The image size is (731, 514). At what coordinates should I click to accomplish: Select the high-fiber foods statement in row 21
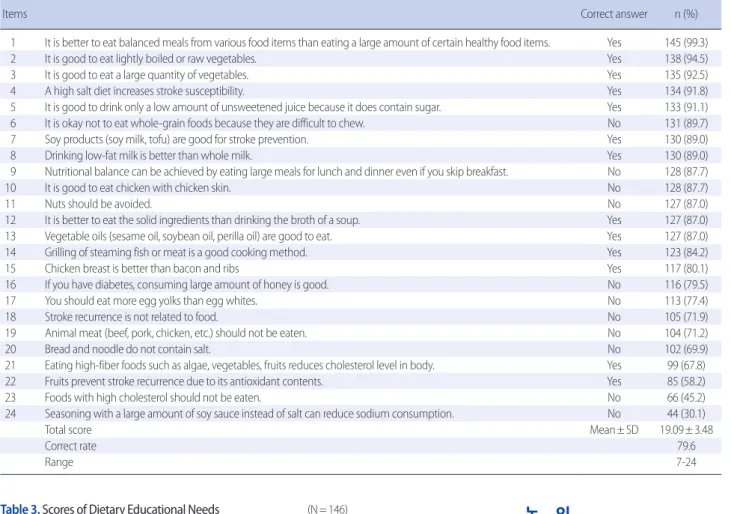pyautogui.click(x=239, y=365)
